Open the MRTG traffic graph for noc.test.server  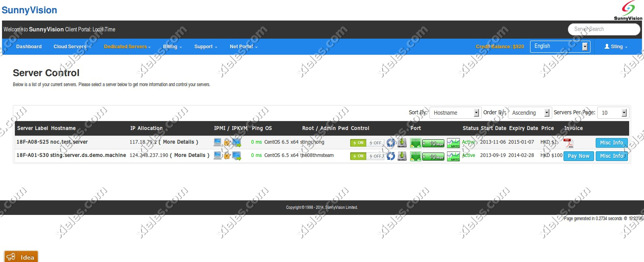[453, 143]
